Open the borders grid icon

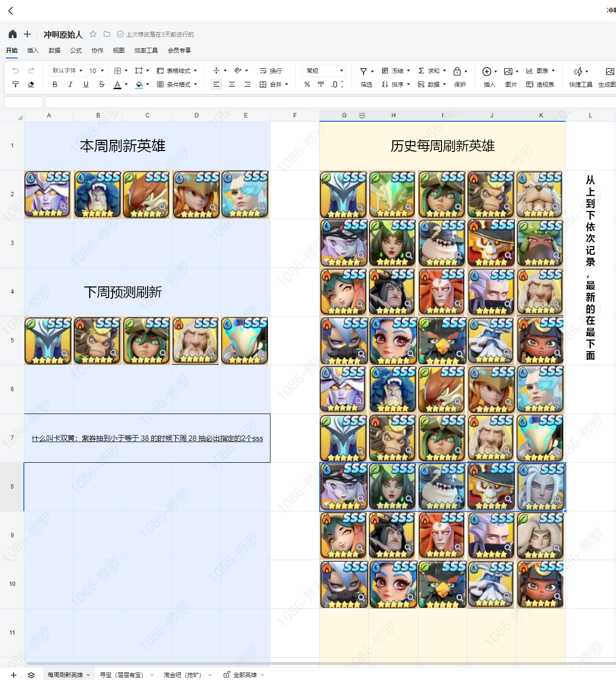click(117, 71)
